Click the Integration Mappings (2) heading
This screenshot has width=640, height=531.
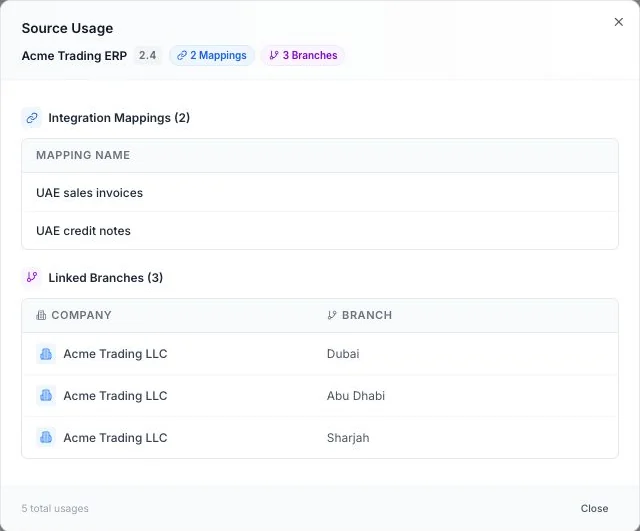point(119,118)
